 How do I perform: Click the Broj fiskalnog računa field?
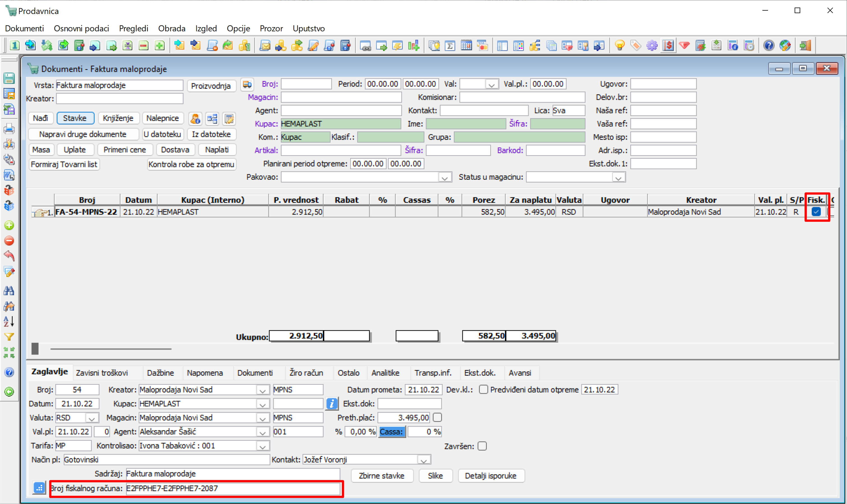click(232, 488)
